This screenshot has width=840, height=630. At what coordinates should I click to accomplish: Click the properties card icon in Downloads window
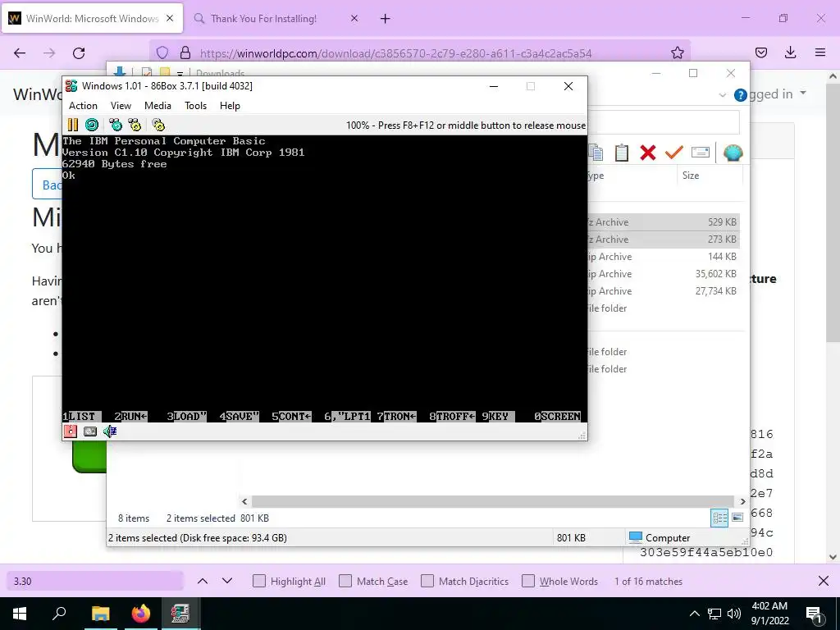[701, 153]
